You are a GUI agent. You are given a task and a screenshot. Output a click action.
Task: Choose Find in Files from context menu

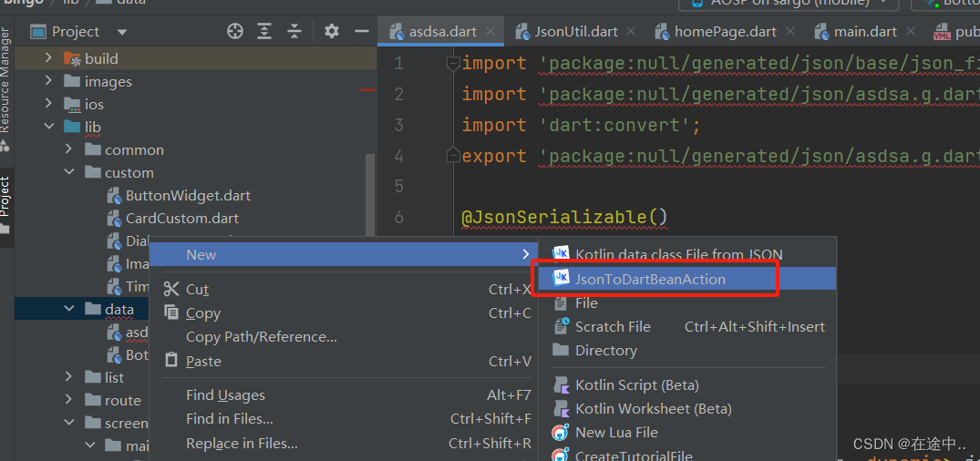tap(346, 418)
